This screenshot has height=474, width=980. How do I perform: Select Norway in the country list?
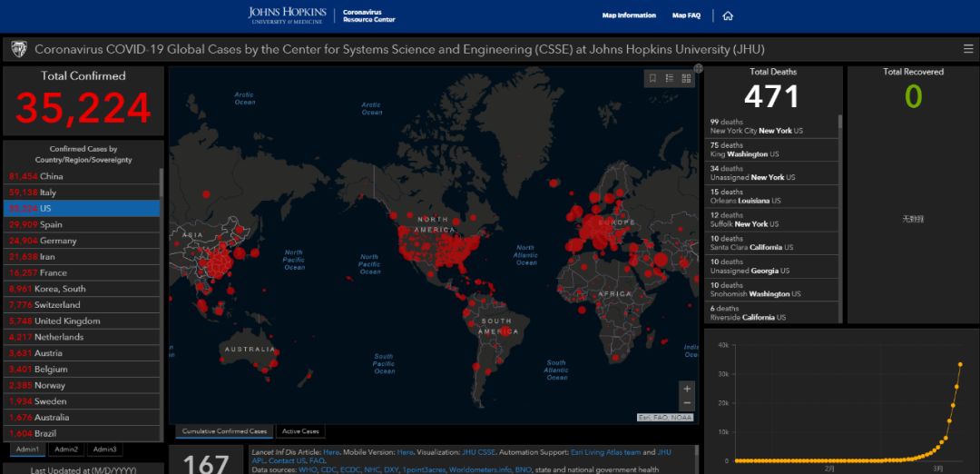click(x=82, y=385)
